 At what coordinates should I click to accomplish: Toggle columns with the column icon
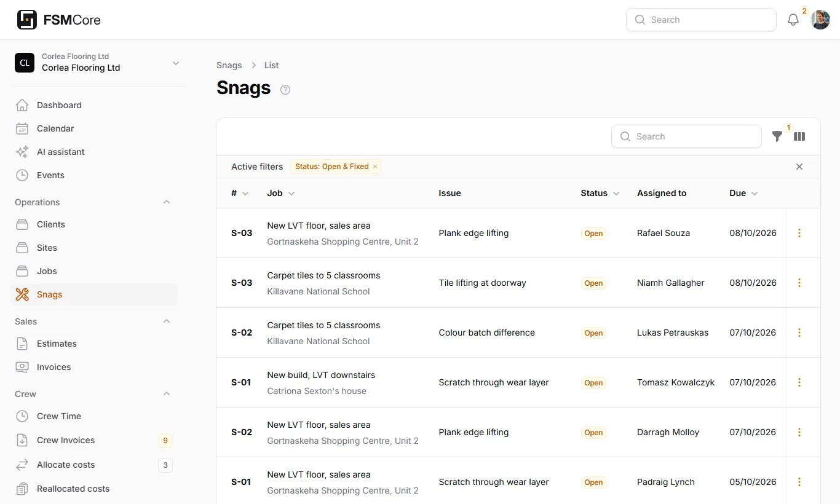click(x=799, y=136)
